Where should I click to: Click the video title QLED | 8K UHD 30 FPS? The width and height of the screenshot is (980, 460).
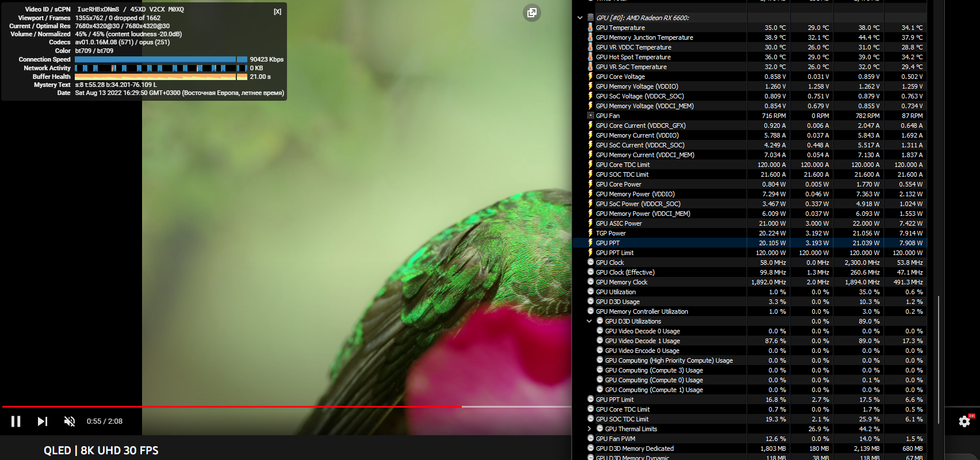(x=101, y=450)
